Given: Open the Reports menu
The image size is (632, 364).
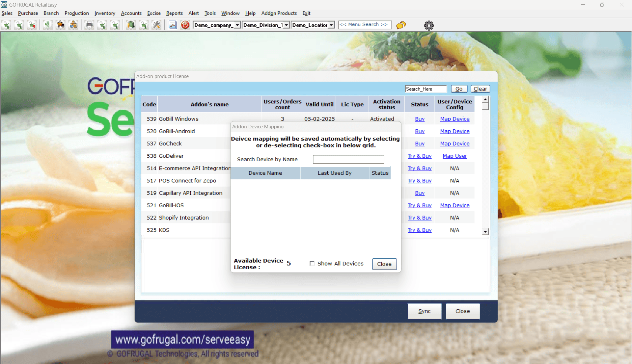Looking at the screenshot, I should tap(175, 13).
